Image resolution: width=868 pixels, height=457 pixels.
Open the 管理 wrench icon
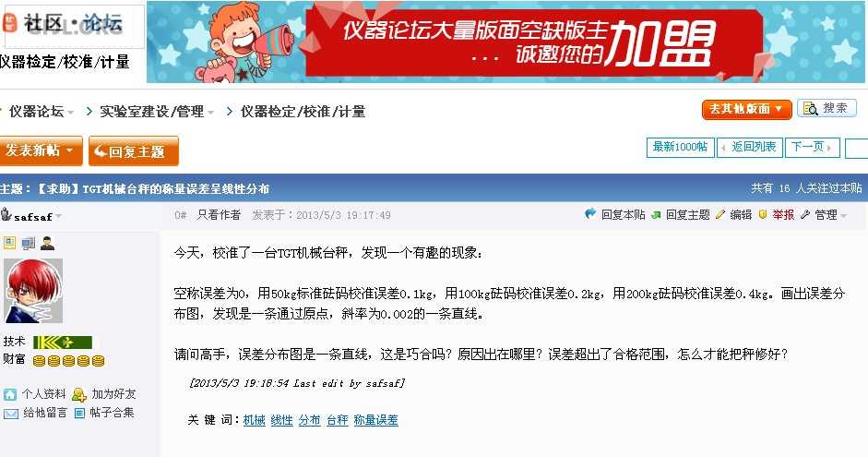tap(805, 214)
